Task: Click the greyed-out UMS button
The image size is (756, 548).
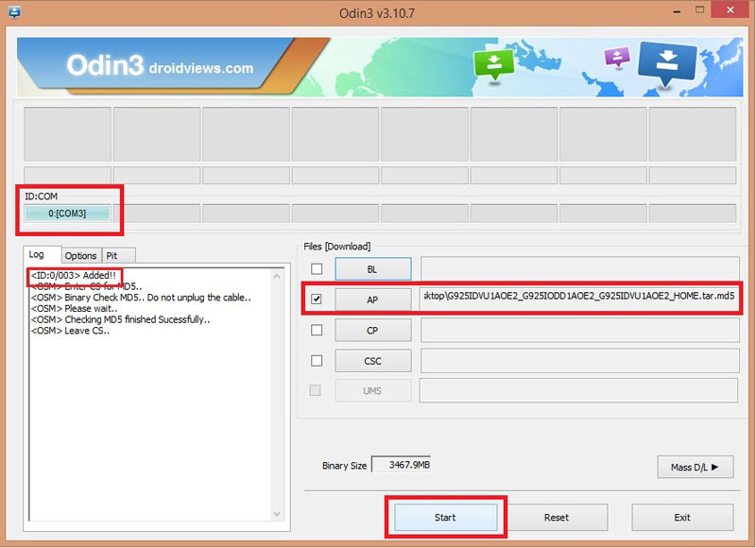Action: point(373,390)
